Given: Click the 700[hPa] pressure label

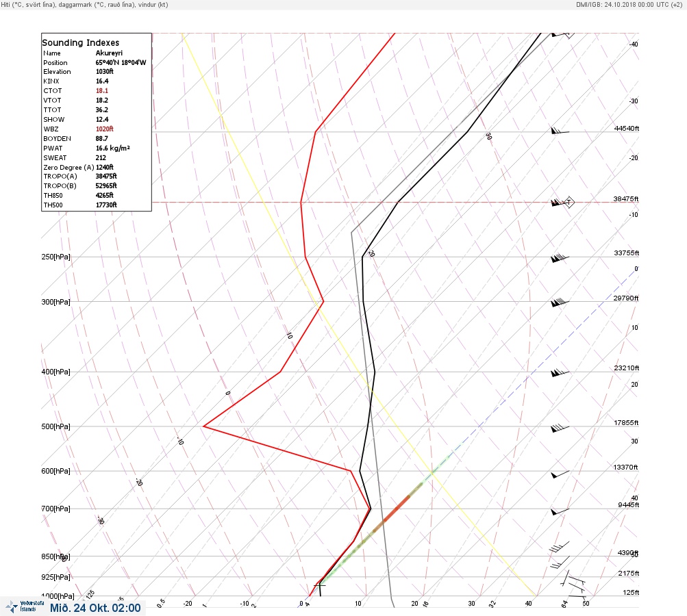Looking at the screenshot, I should (55, 509).
